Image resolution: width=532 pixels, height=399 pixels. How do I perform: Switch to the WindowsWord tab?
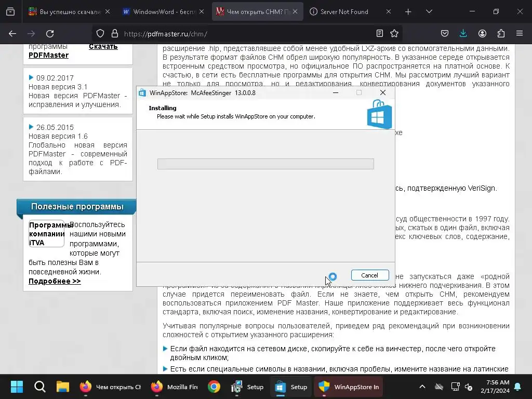click(159, 11)
